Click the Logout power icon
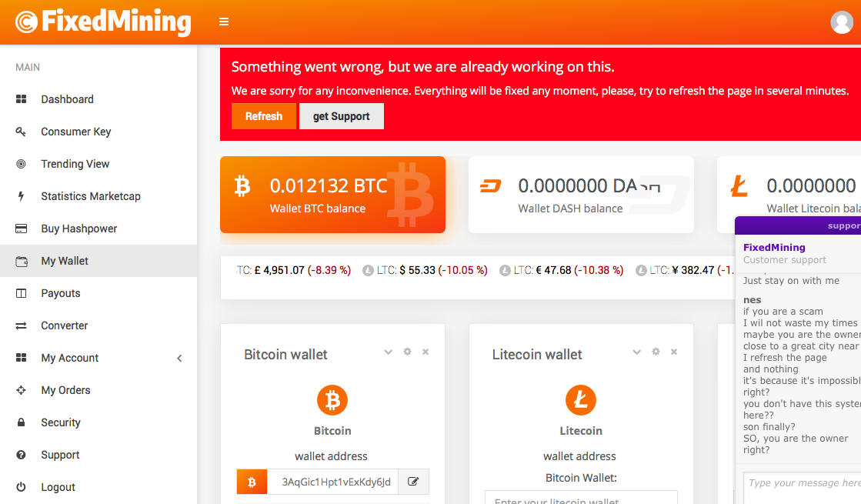The image size is (861, 504). (21, 487)
